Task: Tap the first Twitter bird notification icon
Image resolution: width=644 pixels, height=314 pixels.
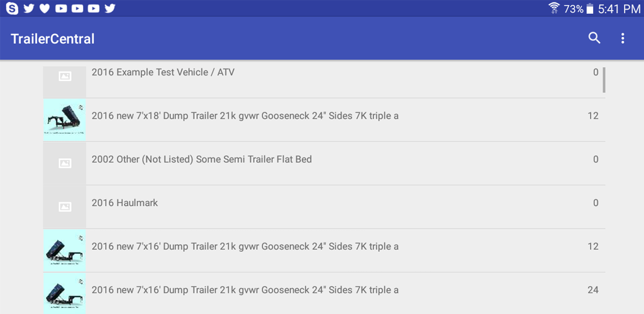Action: [x=29, y=8]
